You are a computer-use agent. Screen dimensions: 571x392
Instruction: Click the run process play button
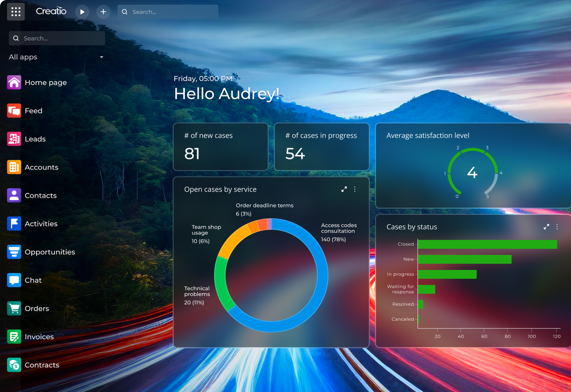[82, 12]
